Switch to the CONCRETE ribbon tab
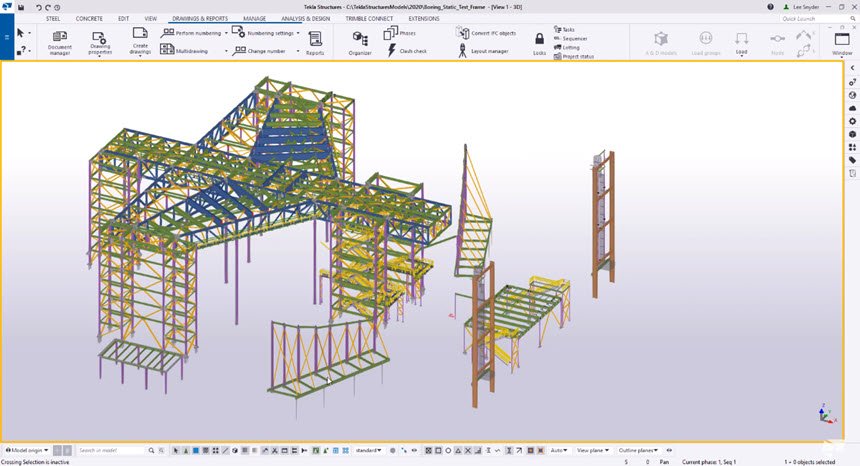This screenshot has width=860, height=466. 89,19
